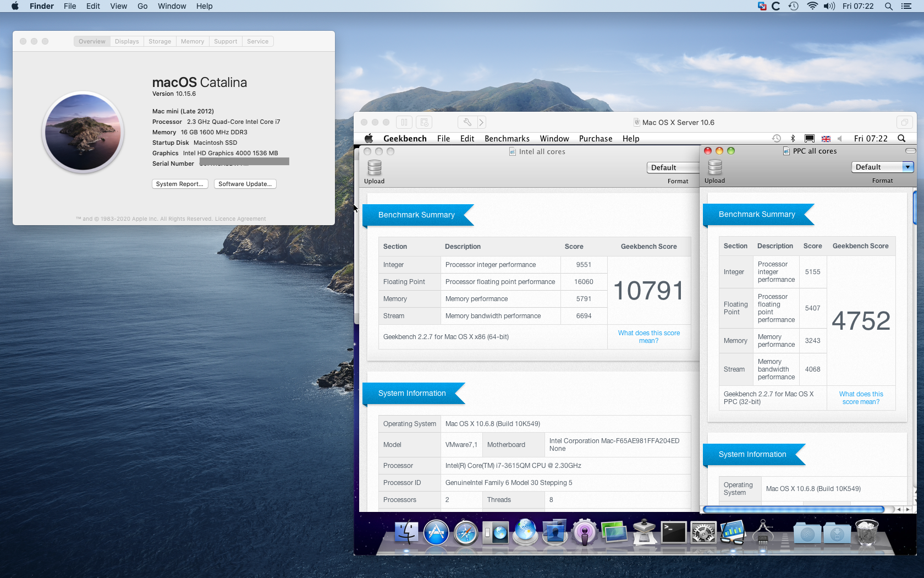
Task: Open the Trash in the guest Dock
Action: (867, 532)
